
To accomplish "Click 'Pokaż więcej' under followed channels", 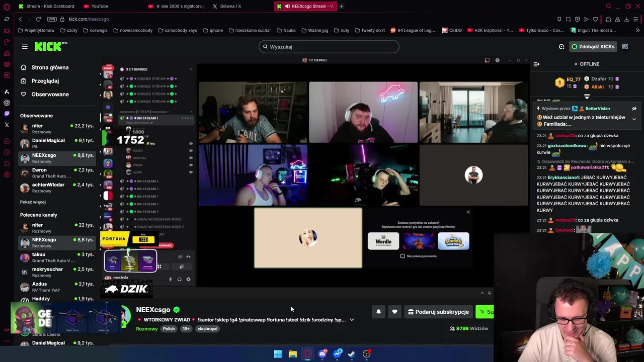I will click(33, 202).
